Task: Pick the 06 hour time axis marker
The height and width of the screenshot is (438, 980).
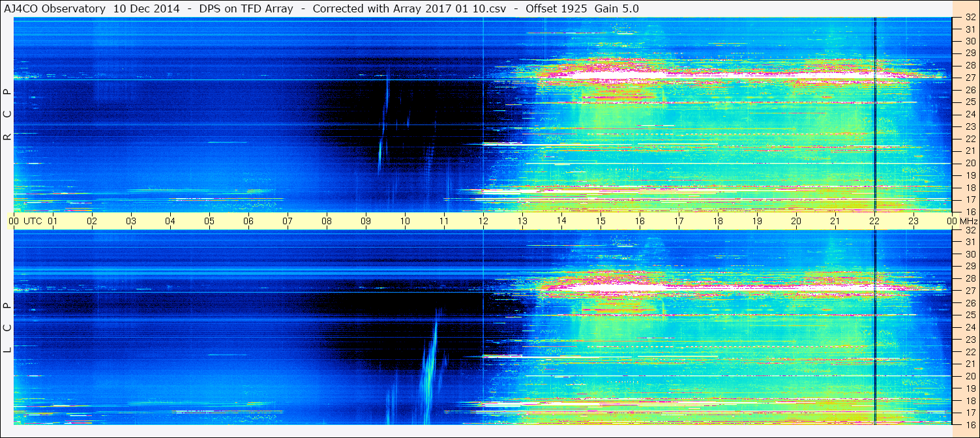Action: tap(248, 221)
